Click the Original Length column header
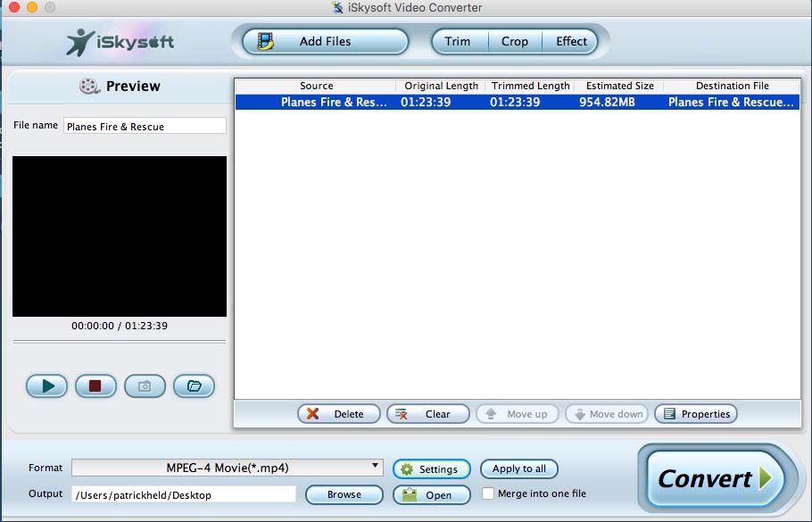812x522 pixels. click(x=441, y=86)
